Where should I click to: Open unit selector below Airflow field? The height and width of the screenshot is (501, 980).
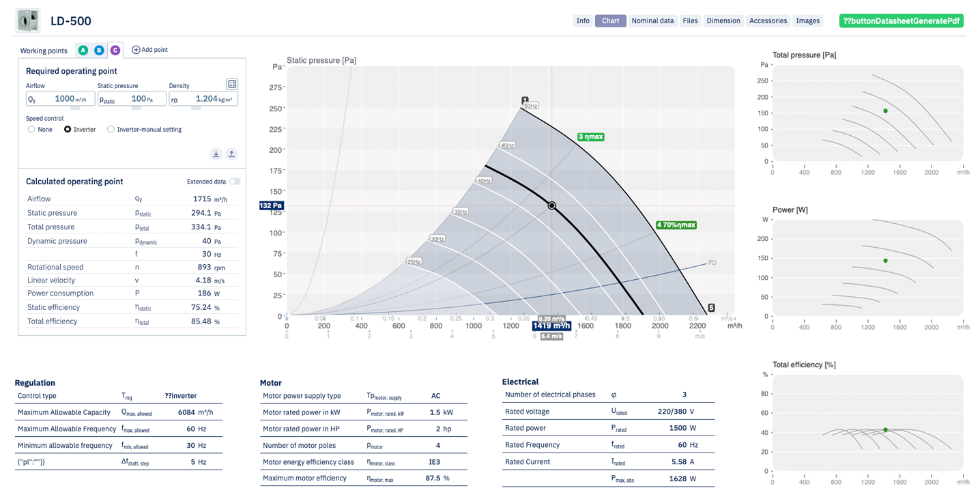coord(75,107)
